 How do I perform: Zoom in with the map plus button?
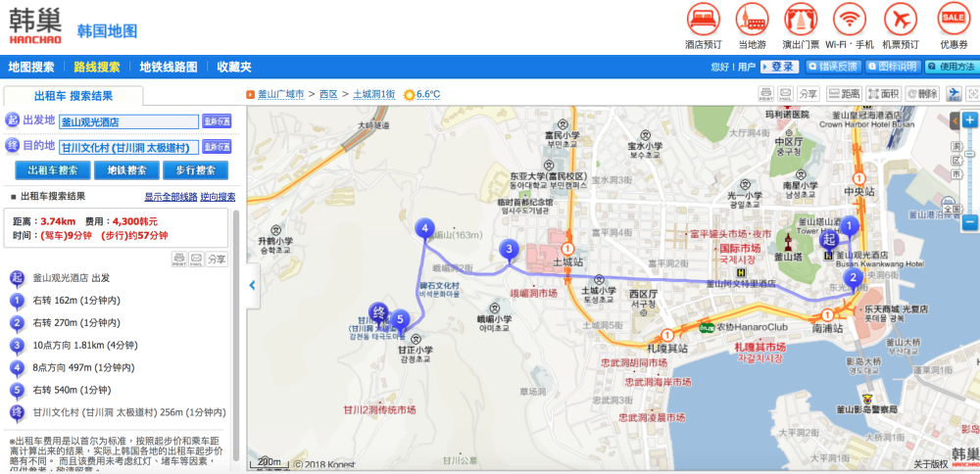[970, 119]
